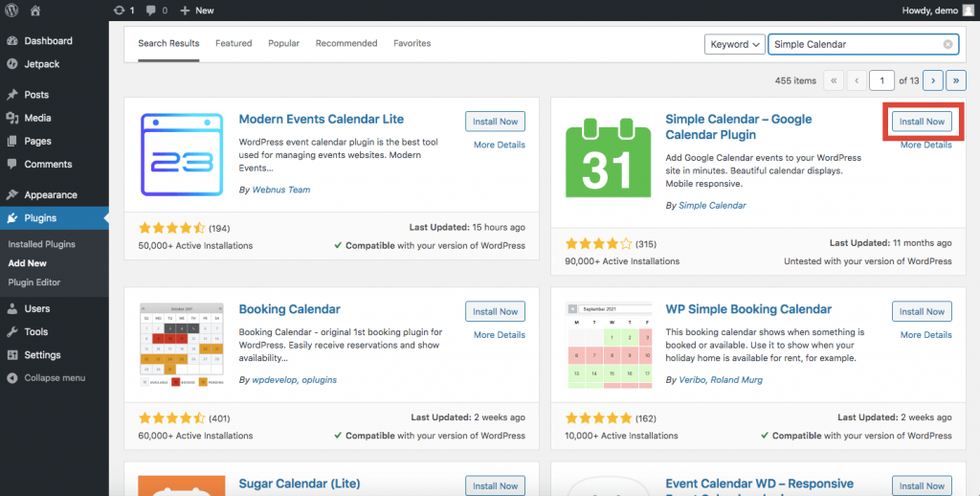Image resolution: width=980 pixels, height=496 pixels.
Task: Go to next results page
Action: [933, 80]
